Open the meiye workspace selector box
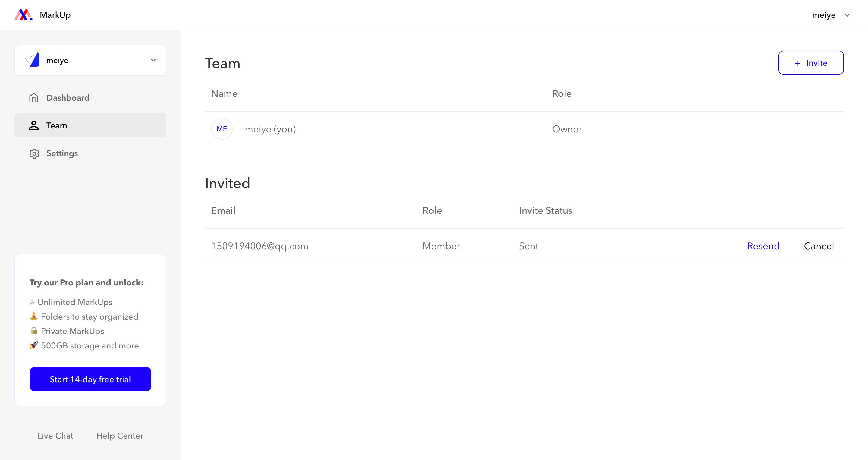Image resolution: width=868 pixels, height=460 pixels. (x=90, y=60)
